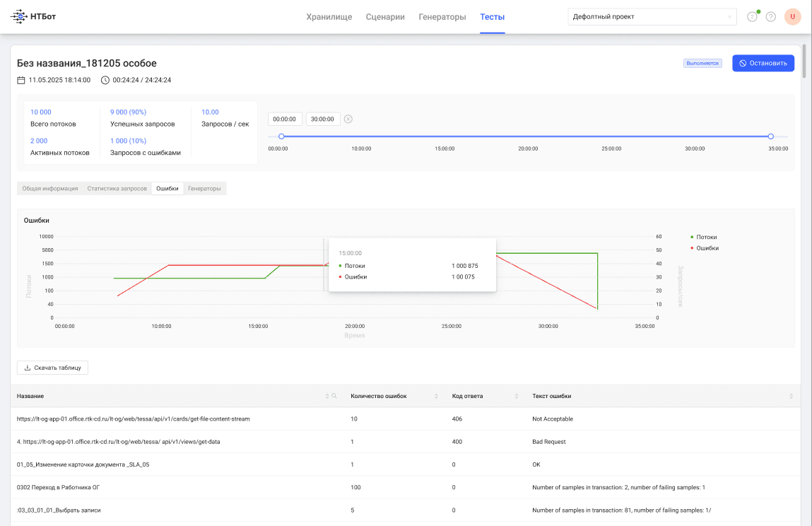Viewport: 812px width, 526px height.
Task: Toggle Ошибки series in chart legend
Action: [x=705, y=248]
